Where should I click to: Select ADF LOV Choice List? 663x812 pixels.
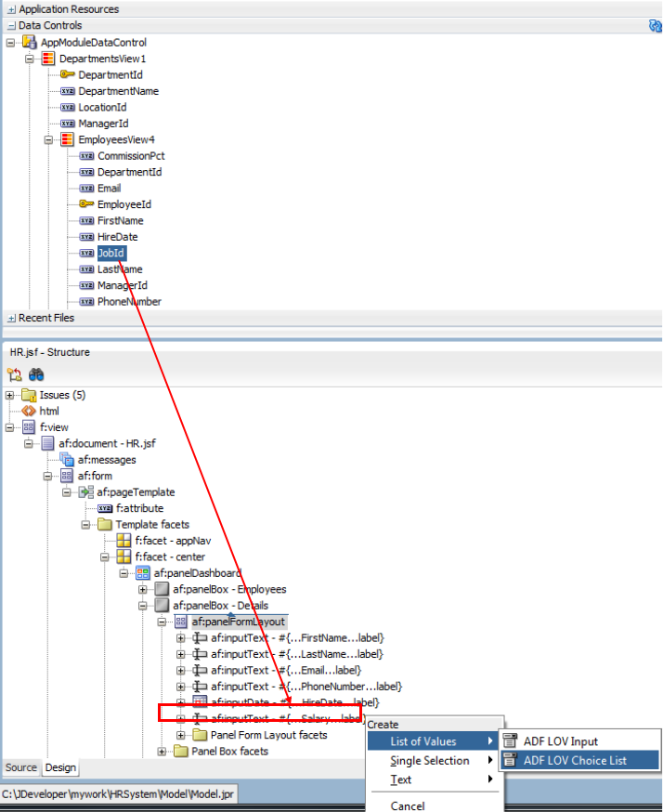580,760
